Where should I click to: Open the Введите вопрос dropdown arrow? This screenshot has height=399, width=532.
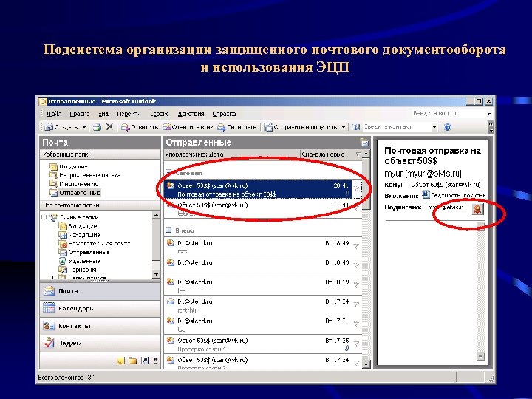click(489, 113)
